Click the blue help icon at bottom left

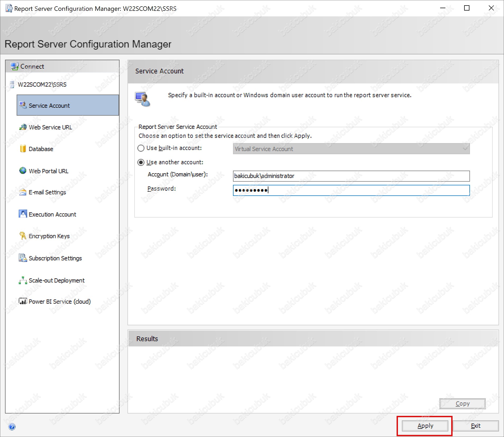tap(12, 427)
